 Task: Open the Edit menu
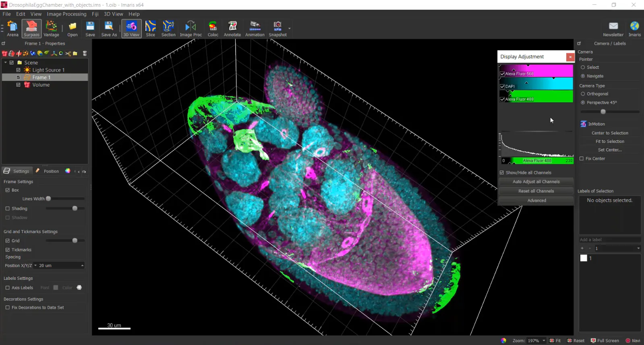tap(21, 14)
